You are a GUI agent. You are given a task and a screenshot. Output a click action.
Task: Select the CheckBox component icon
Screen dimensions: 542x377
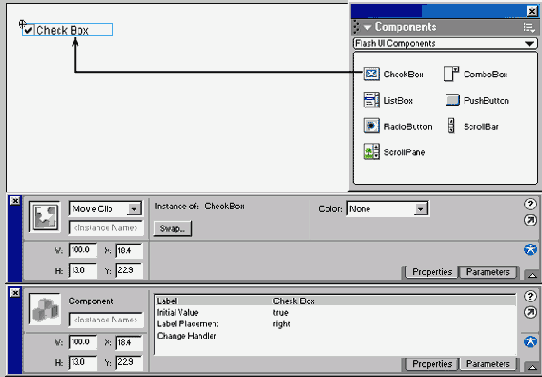372,74
